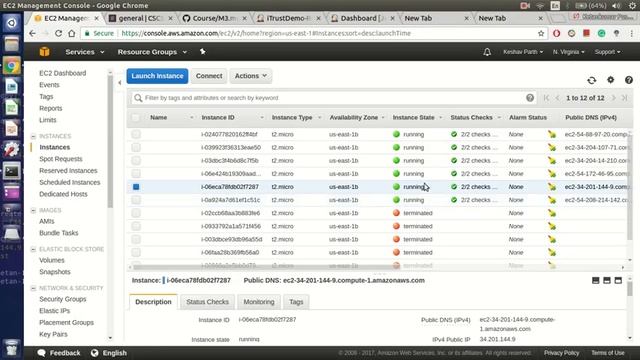Sort by the Instance State column header
This screenshot has width=640, height=360.
tap(413, 118)
